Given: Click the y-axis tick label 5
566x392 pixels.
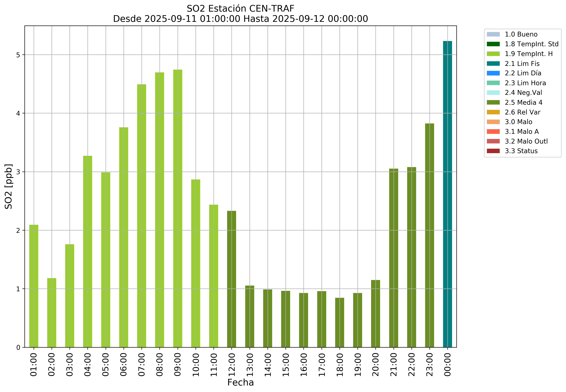Looking at the screenshot, I should point(18,55).
